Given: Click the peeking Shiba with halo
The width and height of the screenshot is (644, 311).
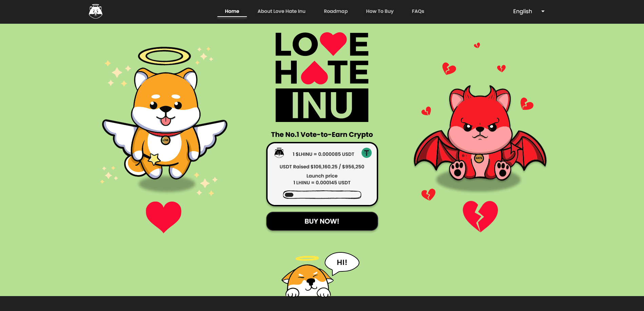Looking at the screenshot, I should 308,276.
